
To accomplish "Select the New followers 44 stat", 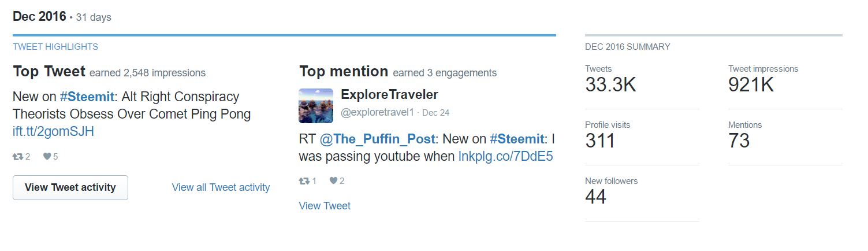I will pyautogui.click(x=596, y=197).
